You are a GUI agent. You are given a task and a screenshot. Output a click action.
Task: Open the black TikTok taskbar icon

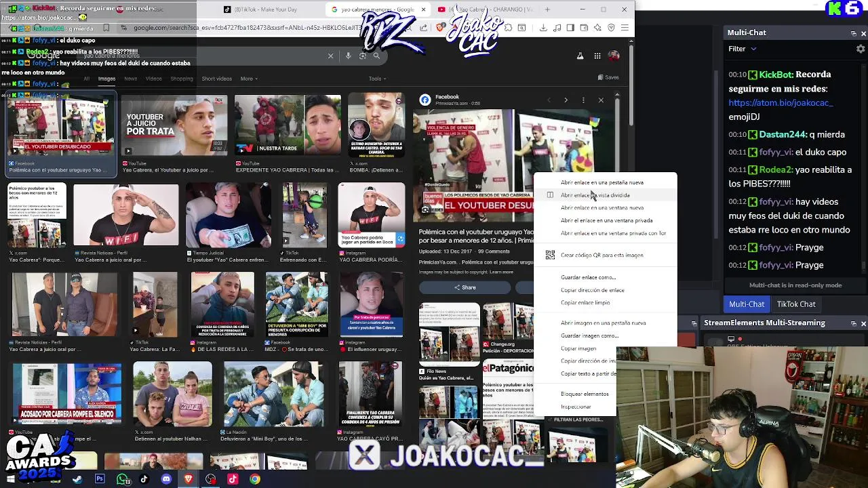point(144,479)
